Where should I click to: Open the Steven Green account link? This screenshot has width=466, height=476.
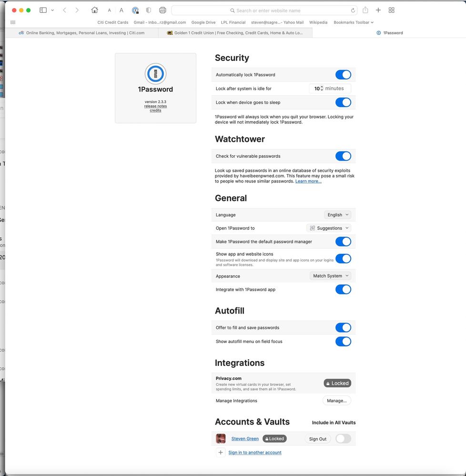tap(245, 439)
